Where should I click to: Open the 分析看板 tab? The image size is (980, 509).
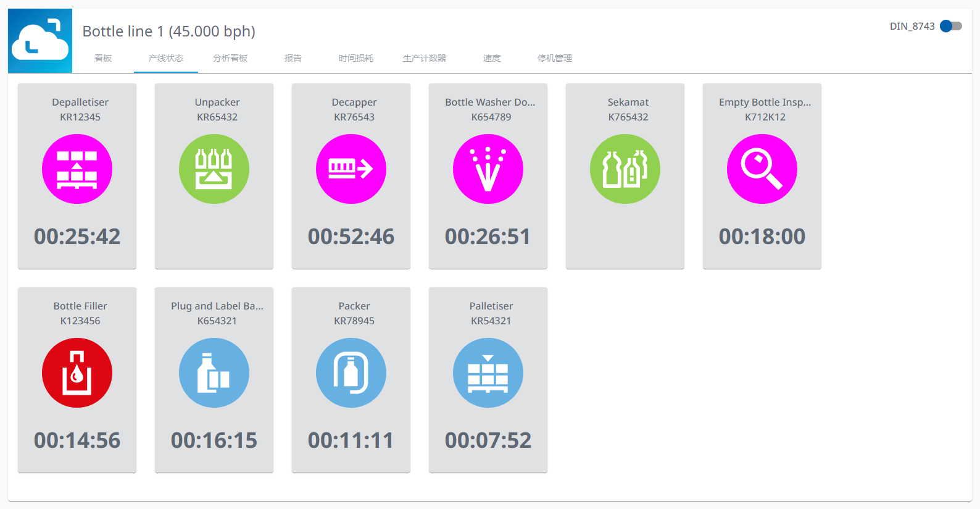tap(230, 58)
